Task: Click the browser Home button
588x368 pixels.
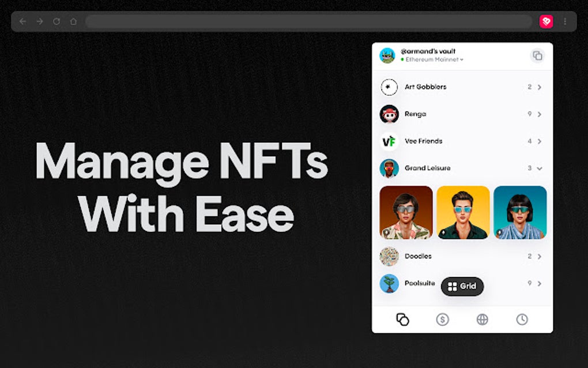Action: pyautogui.click(x=72, y=21)
